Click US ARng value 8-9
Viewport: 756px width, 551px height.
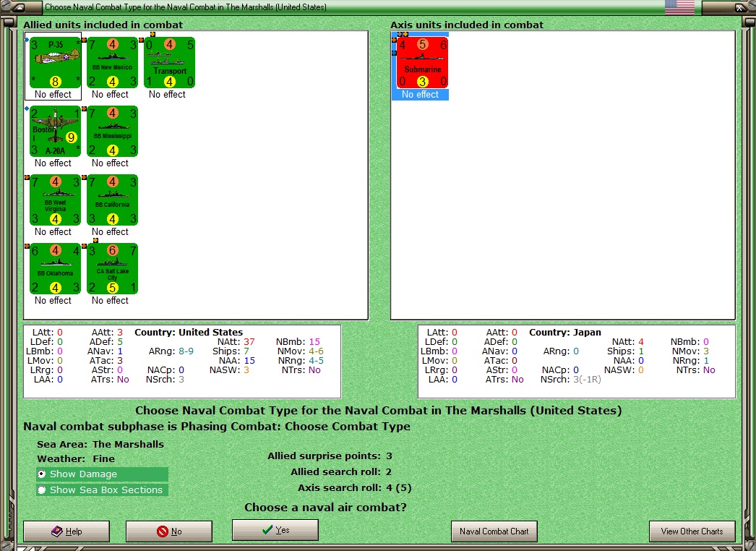186,351
